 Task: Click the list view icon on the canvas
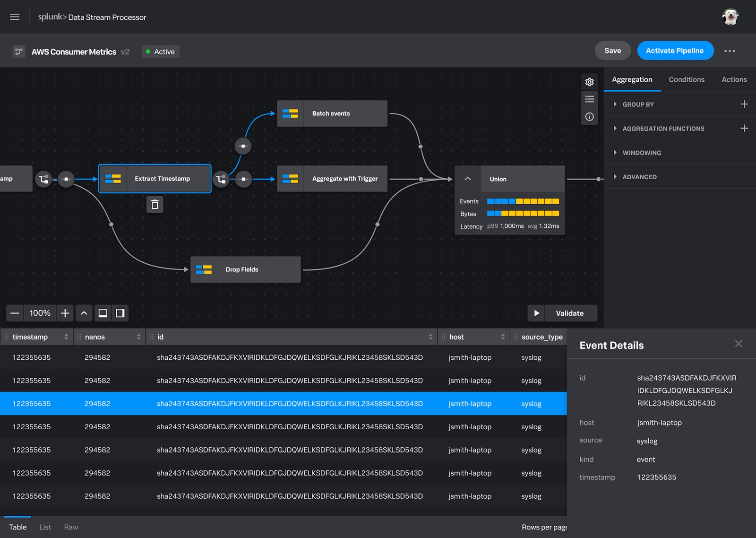coord(589,99)
